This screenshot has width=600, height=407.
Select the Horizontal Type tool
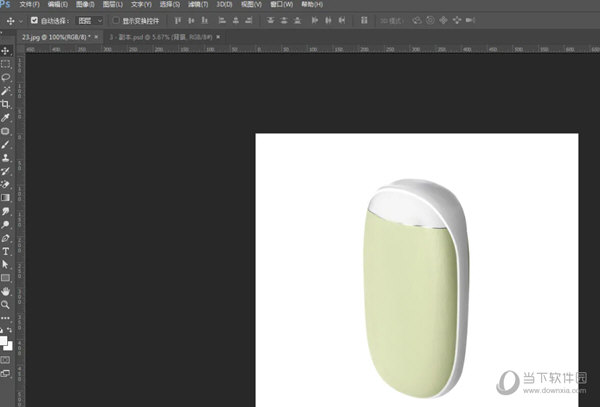pyautogui.click(x=5, y=251)
